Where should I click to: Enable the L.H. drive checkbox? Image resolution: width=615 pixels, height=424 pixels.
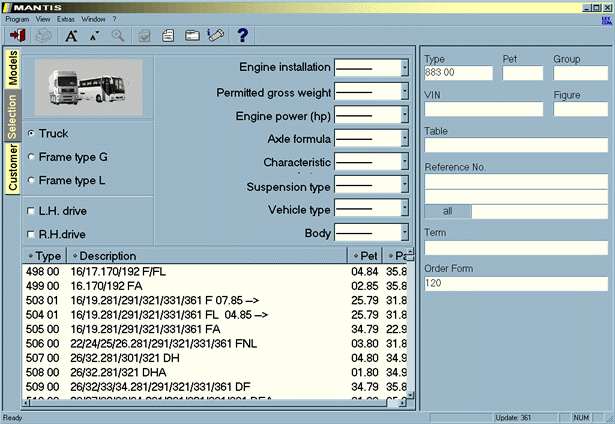(x=32, y=208)
